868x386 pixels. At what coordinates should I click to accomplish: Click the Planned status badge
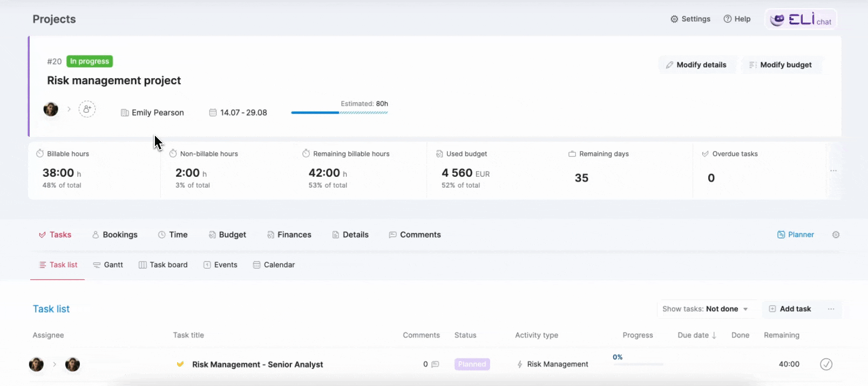(x=472, y=364)
